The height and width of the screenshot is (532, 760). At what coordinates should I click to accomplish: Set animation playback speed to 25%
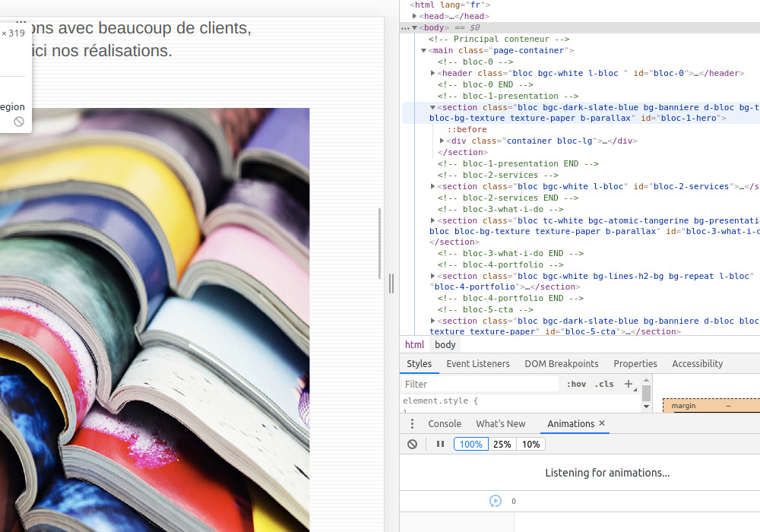pyautogui.click(x=502, y=444)
